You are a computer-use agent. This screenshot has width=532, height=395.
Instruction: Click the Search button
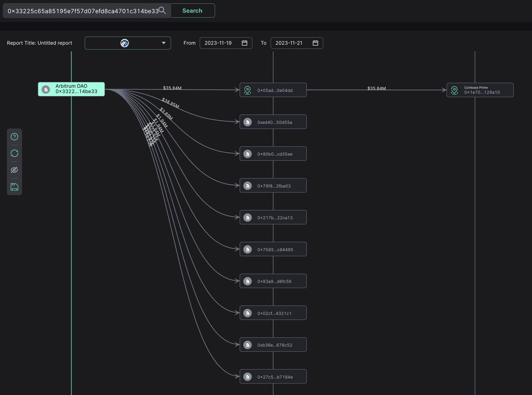click(192, 11)
